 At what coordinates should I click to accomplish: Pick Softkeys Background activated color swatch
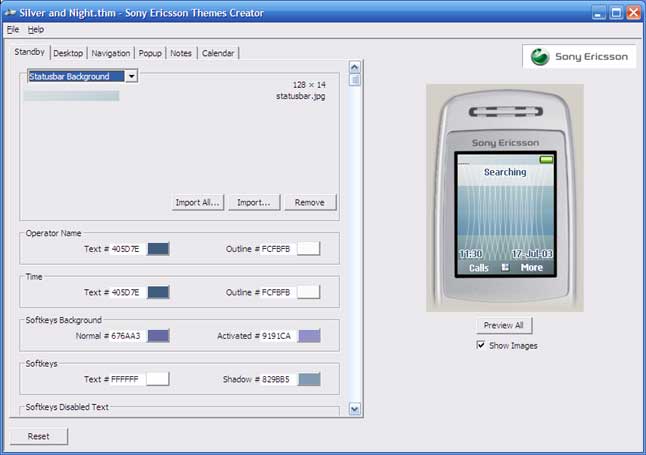309,336
